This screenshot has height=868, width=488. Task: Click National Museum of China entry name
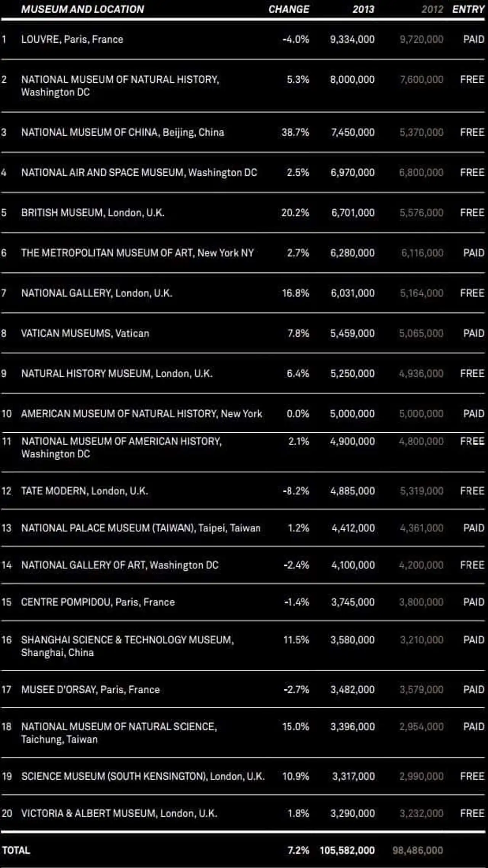coord(122,132)
